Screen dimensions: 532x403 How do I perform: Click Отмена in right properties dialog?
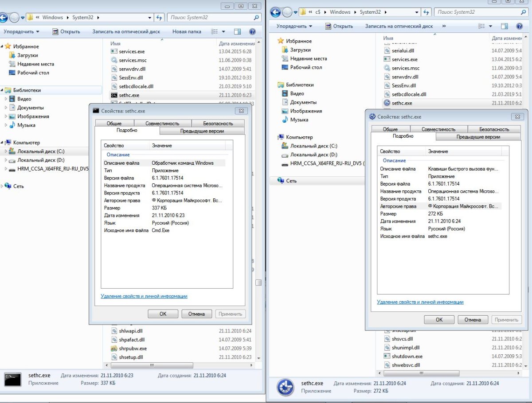pyautogui.click(x=473, y=320)
